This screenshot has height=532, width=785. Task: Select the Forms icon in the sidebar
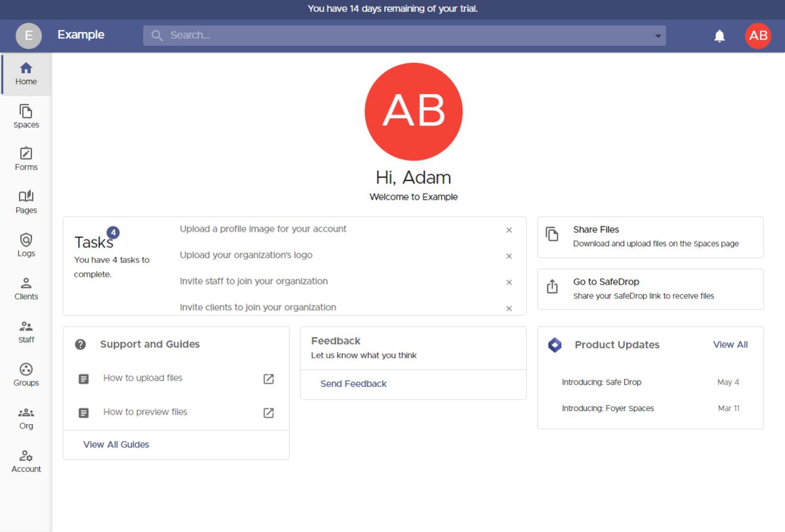coord(26,159)
